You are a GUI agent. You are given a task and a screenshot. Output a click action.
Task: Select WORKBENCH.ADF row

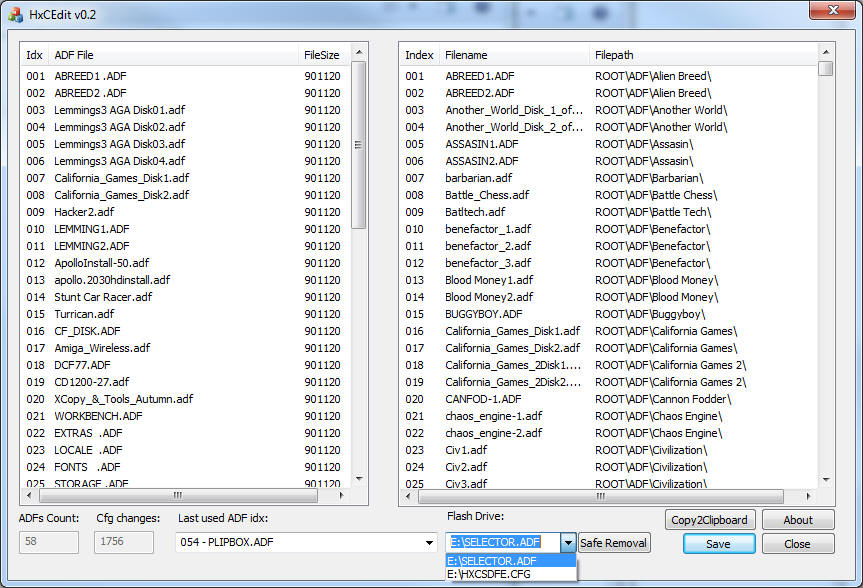185,416
